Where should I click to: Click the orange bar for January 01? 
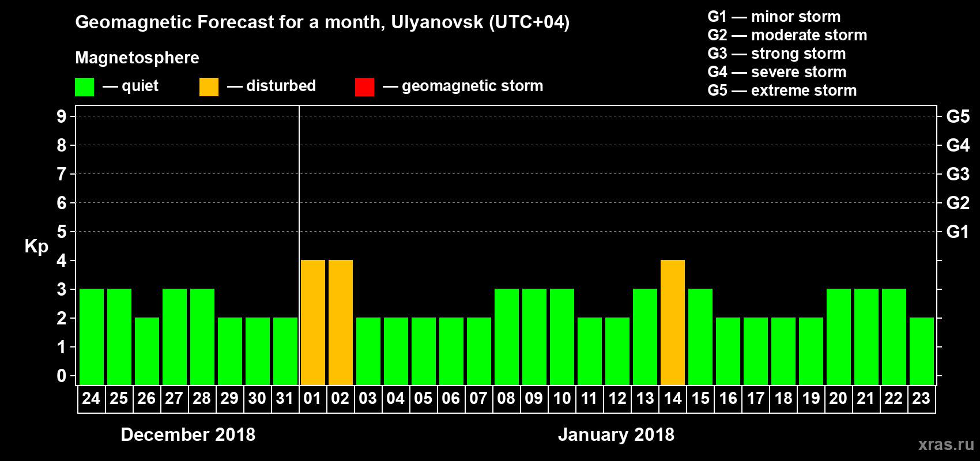313,322
